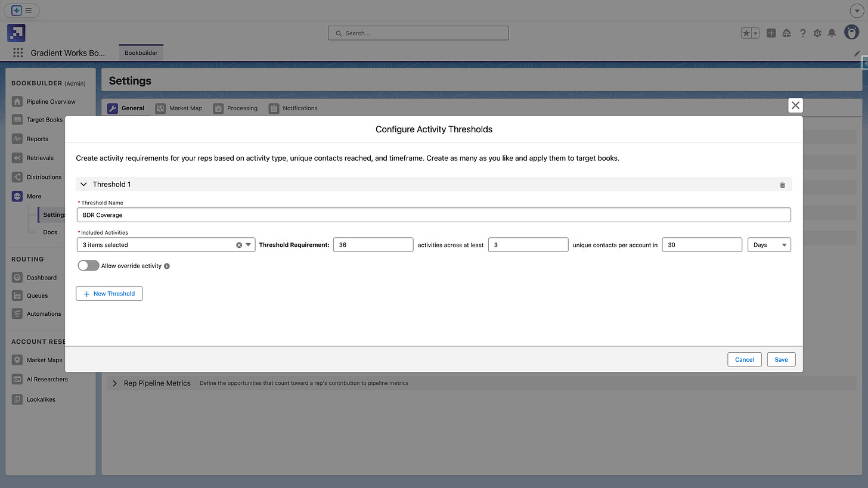The width and height of the screenshot is (868, 488).
Task: Click the info icon beside Allow override activity
Action: 167,266
